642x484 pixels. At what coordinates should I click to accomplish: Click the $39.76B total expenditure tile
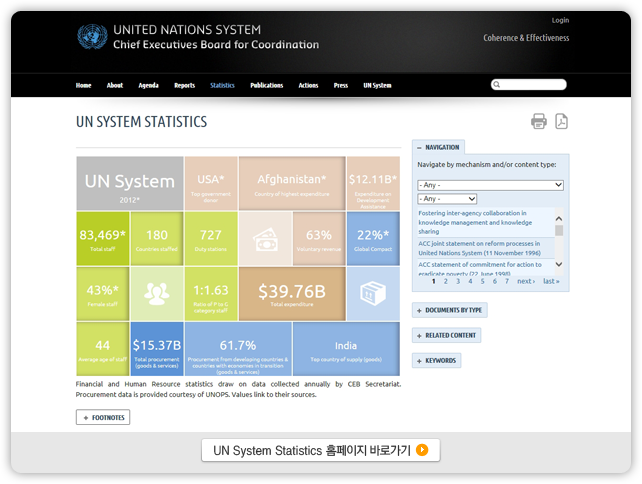point(292,293)
